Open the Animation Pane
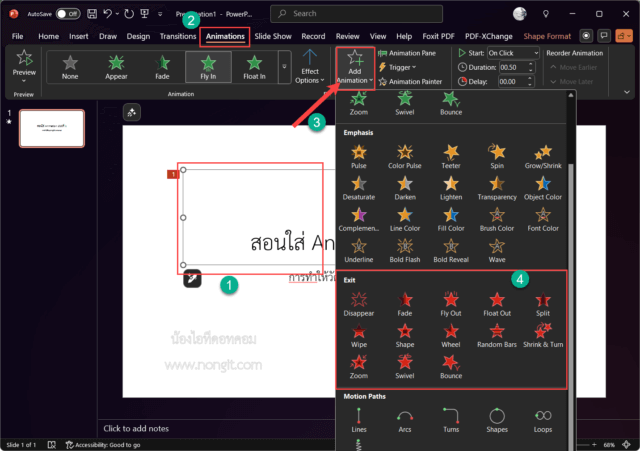 tap(407, 53)
